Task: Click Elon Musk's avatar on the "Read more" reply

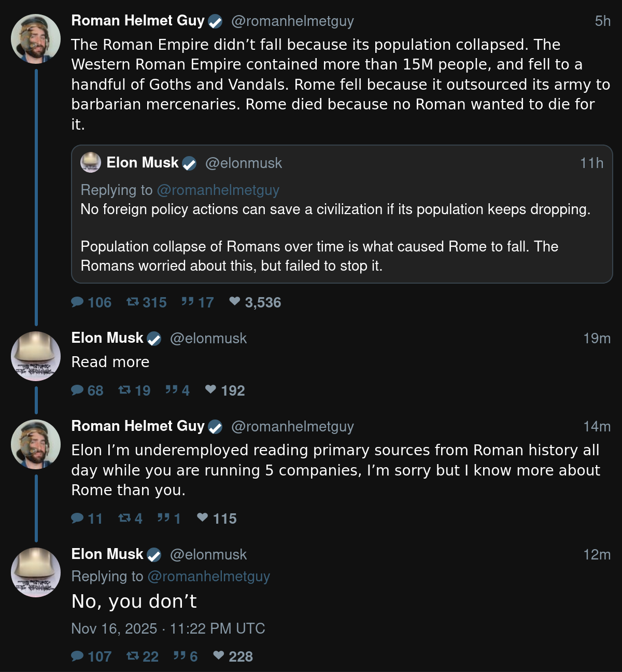Action: click(36, 356)
